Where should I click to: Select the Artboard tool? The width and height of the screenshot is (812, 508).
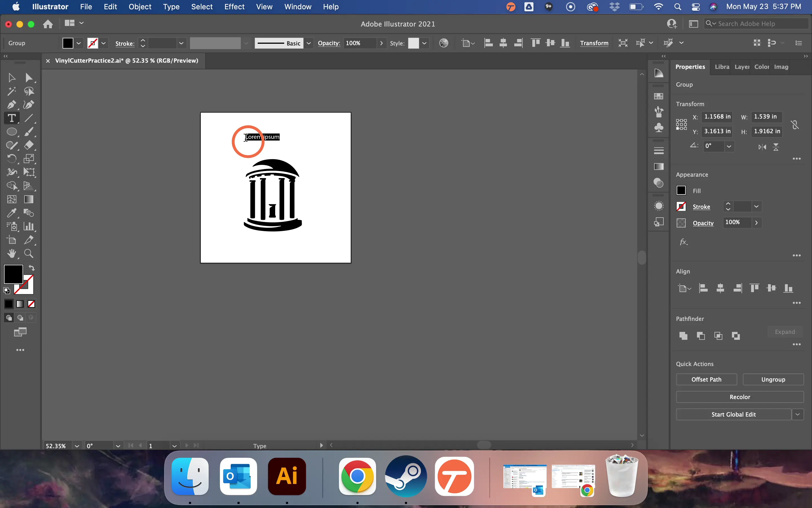[11, 240]
